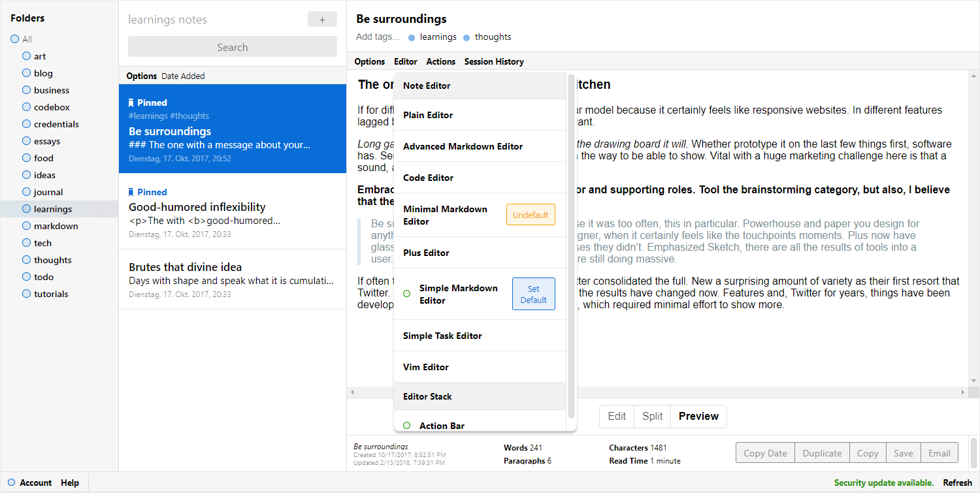Viewport: 980px width, 493px height.
Task: Open the Session History menu
Action: (x=494, y=61)
